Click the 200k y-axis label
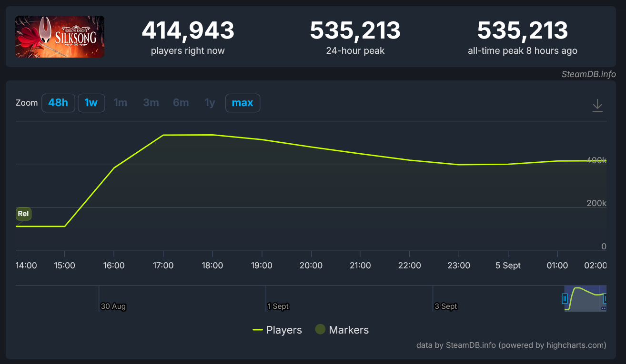 click(596, 203)
